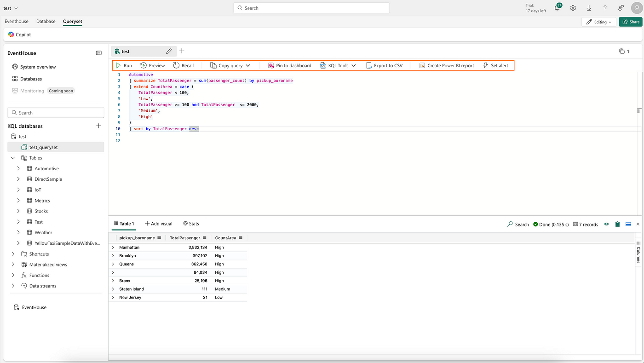Open CountArea column menu
The width and height of the screenshot is (644, 363).
tap(240, 238)
